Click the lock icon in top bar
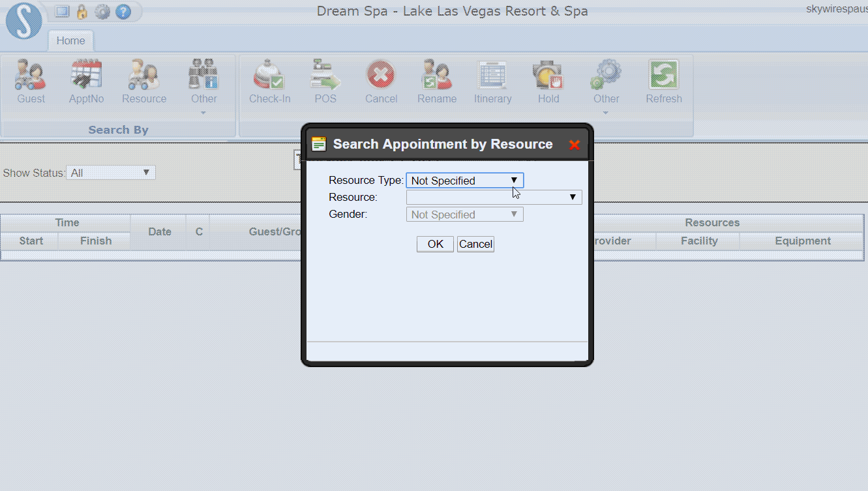Viewport: 868px width, 491px height. point(82,12)
